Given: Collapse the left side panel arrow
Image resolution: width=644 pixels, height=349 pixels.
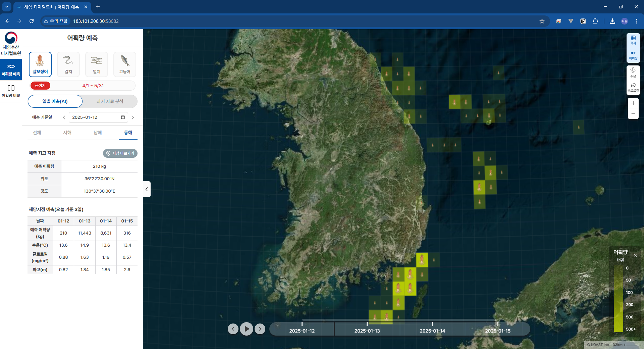Looking at the screenshot, I should (x=147, y=189).
